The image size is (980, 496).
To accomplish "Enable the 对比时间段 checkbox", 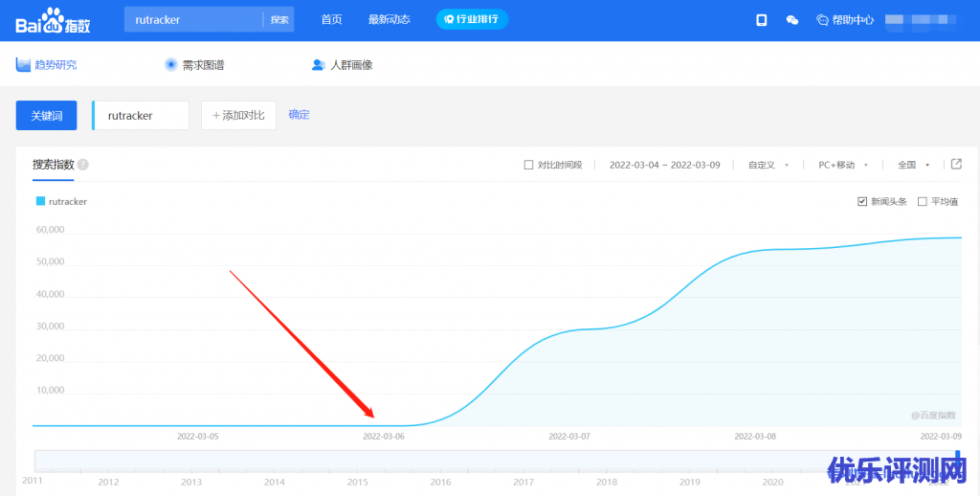I will coord(528,165).
